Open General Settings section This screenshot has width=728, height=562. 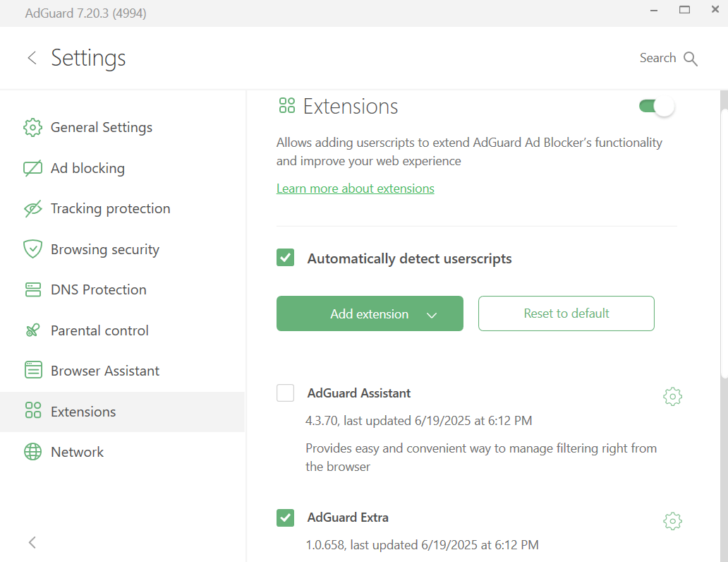pos(123,127)
